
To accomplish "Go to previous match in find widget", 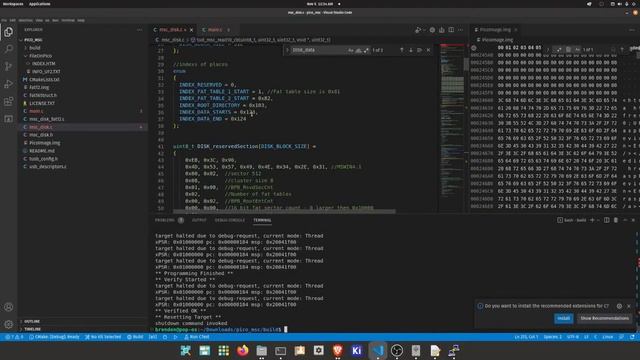I will pyautogui.click(x=402, y=50).
